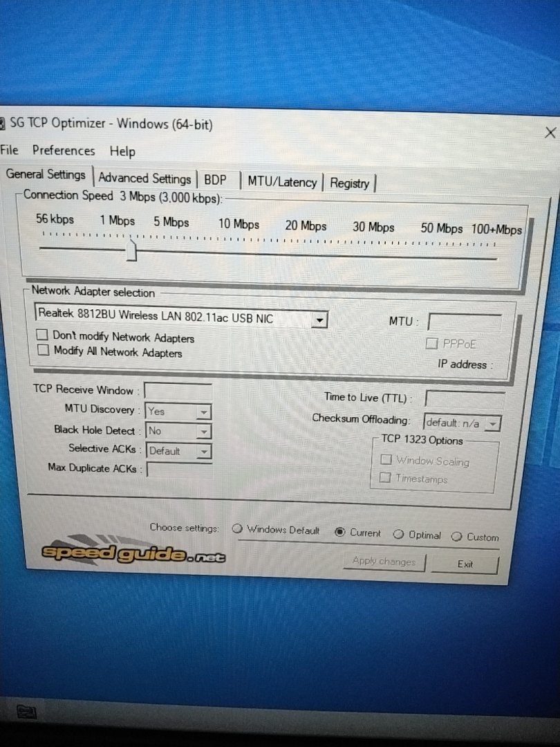Click the Network Adapter selection label
Image resolution: width=560 pixels, height=747 pixels.
coord(93,292)
